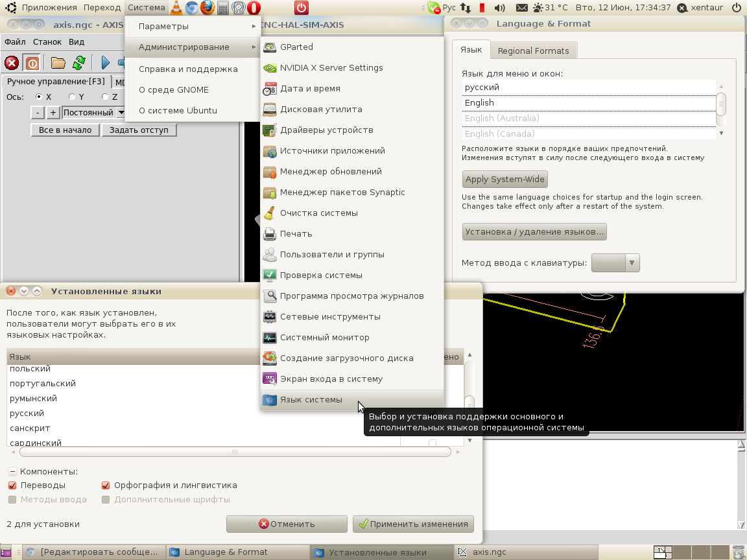Click Справка и поддержка menu item
This screenshot has height=560, width=747.
193,69
